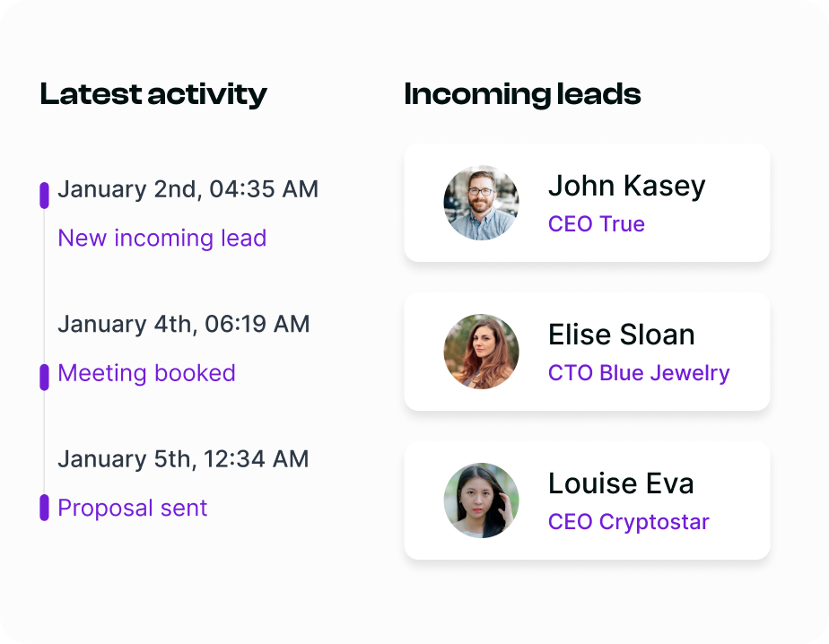
Task: Click the Incoming leads heading
Action: tap(522, 94)
